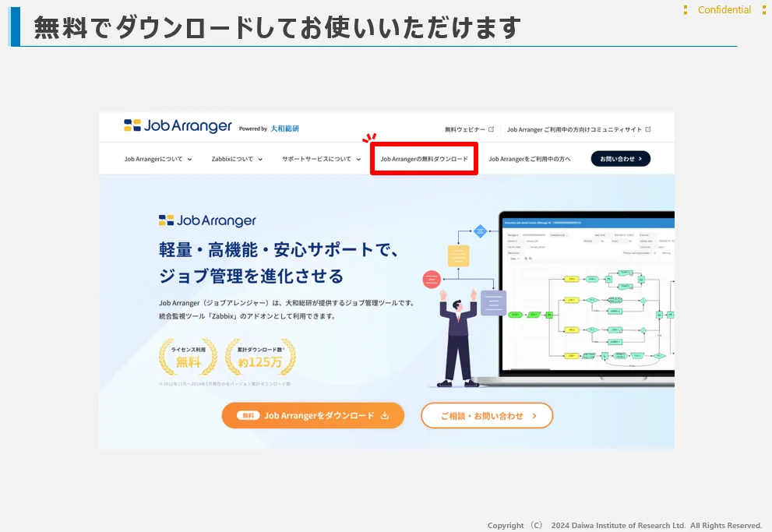Click the purple document icon in illustration
772x532 pixels.
coord(493,303)
